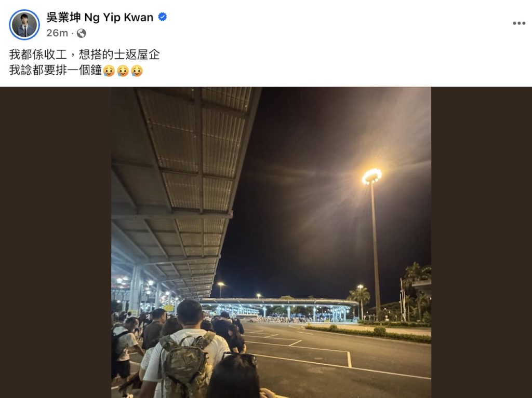Click the glowing tall street lamp in photo
532x398 pixels.
click(x=373, y=237)
